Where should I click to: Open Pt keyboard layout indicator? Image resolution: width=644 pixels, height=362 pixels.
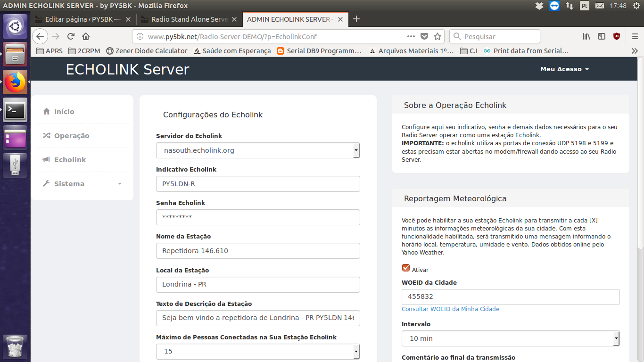585,6
